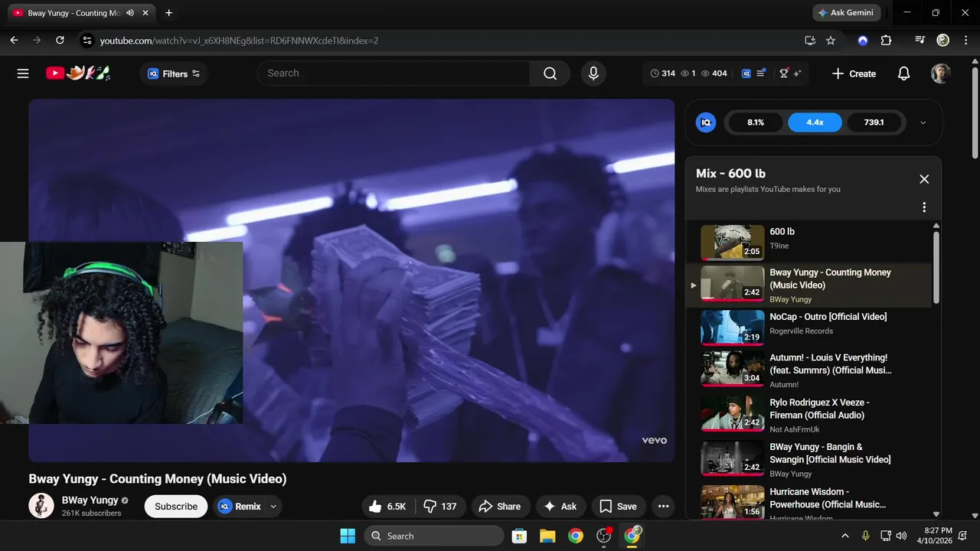Save the video to a playlist

click(618, 506)
